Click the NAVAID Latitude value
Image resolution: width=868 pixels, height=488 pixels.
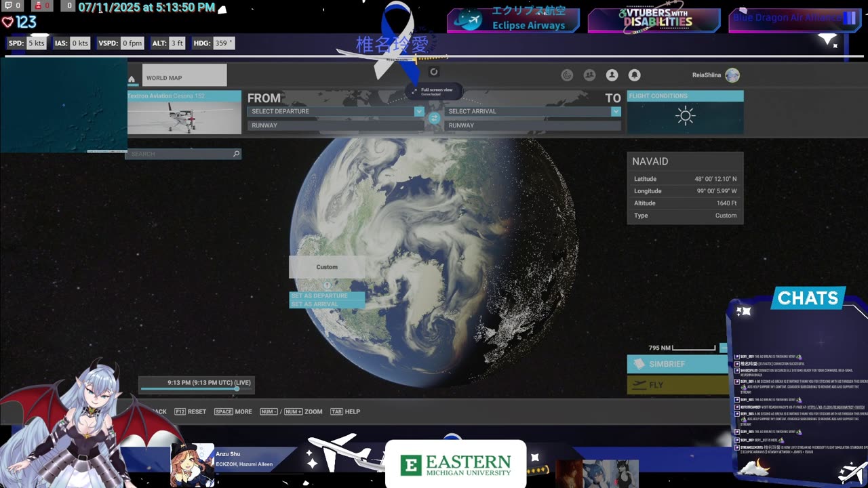[x=715, y=179]
